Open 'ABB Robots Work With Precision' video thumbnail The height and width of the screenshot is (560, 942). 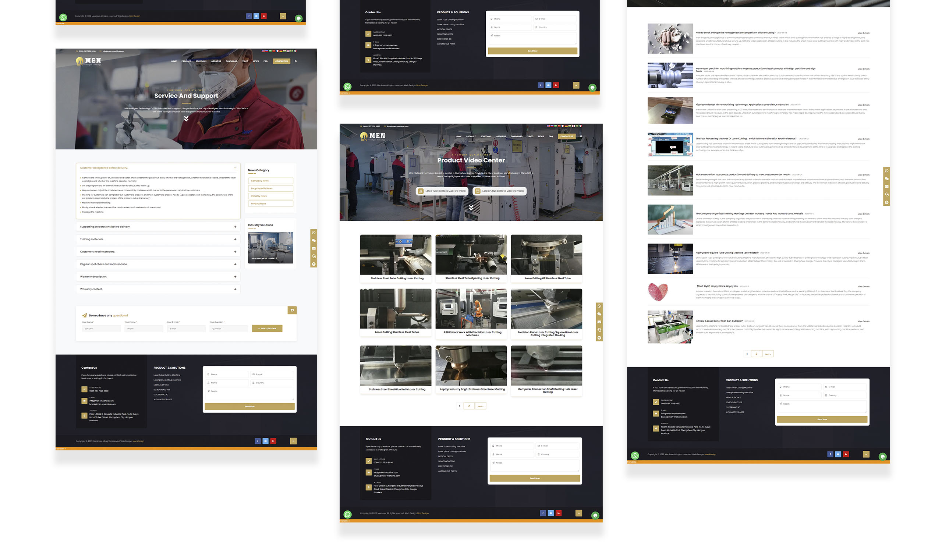pos(471,309)
